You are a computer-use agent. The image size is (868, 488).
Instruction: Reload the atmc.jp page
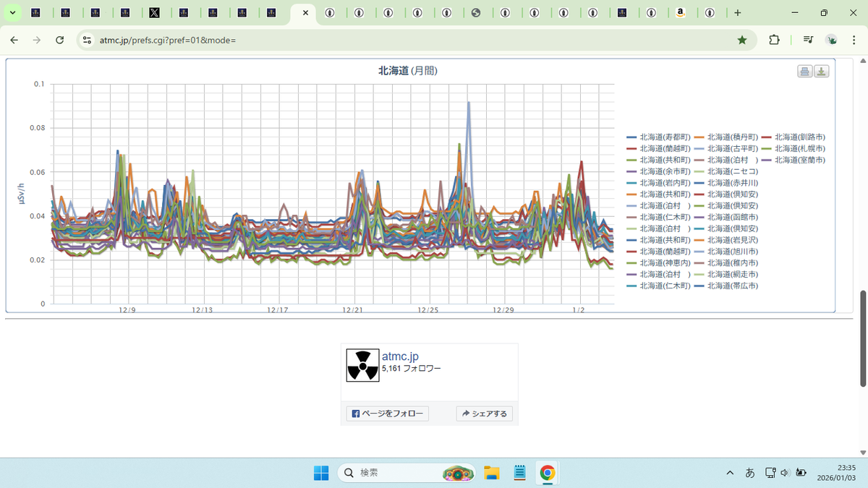(60, 40)
